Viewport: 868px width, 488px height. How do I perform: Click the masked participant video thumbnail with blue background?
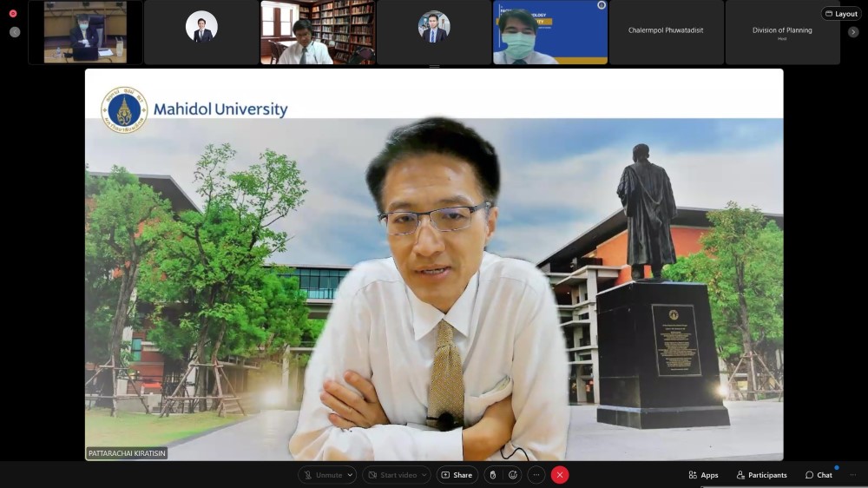coord(550,32)
